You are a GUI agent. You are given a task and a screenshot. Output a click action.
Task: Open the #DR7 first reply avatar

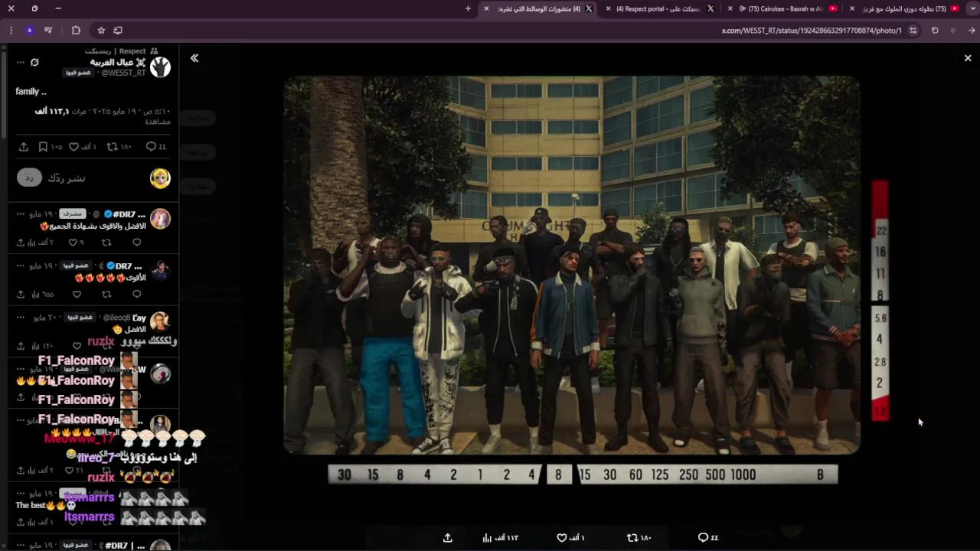(x=160, y=219)
